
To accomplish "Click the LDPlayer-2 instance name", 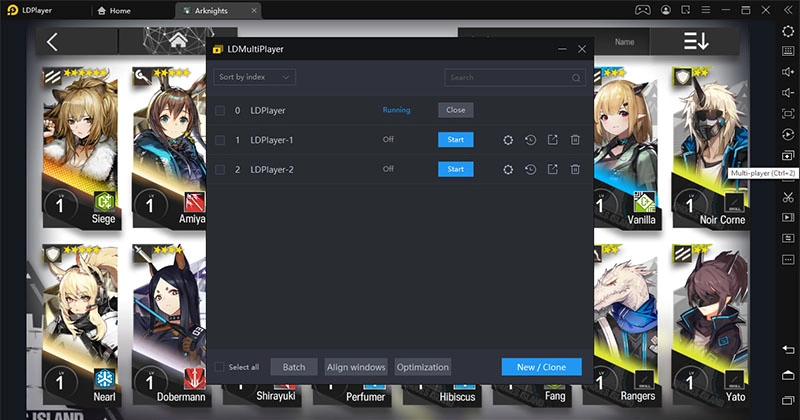I will 271,169.
